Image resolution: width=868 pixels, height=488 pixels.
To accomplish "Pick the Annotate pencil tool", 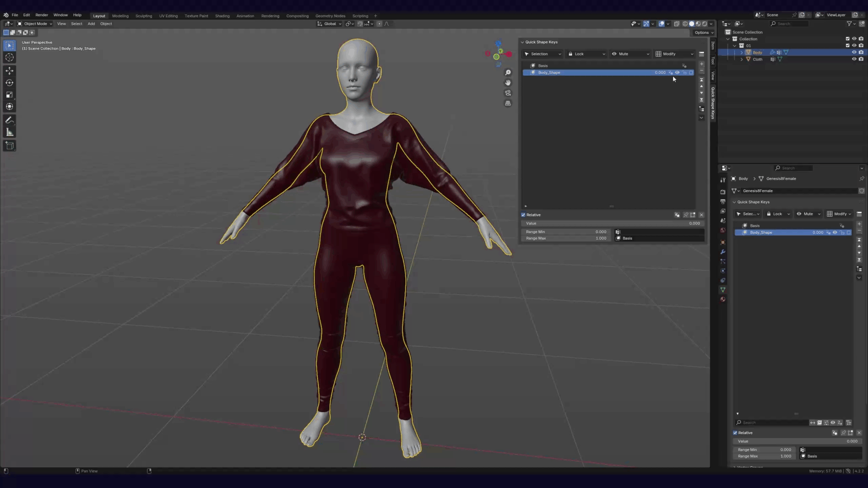I will point(9,120).
